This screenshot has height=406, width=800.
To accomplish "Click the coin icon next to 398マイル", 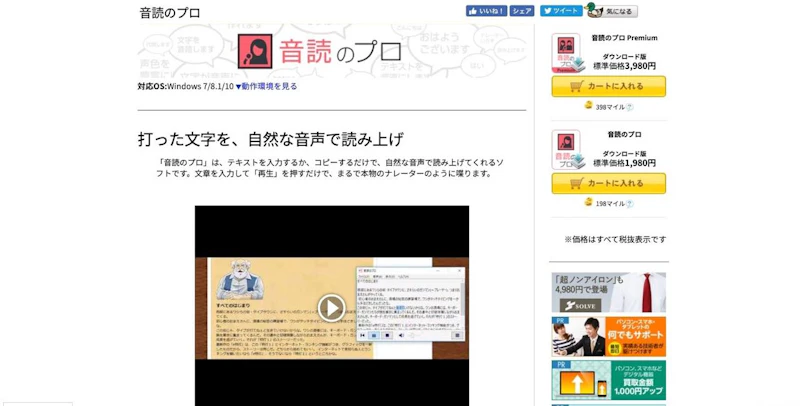I will tap(588, 105).
